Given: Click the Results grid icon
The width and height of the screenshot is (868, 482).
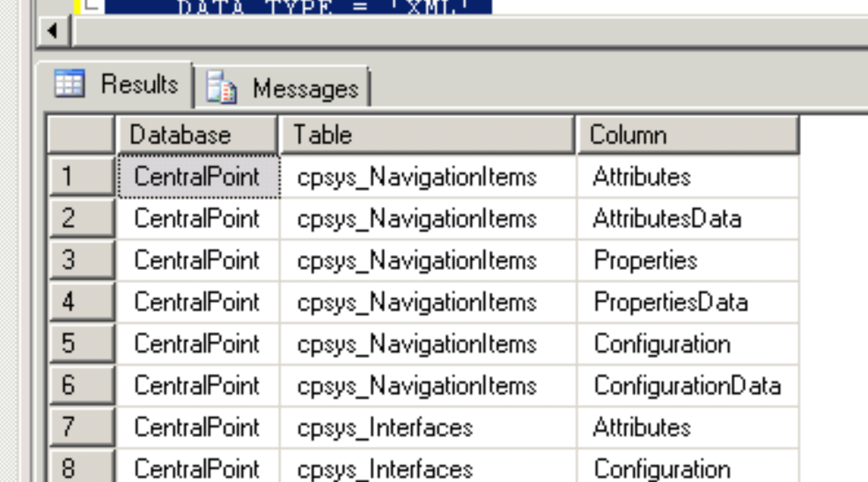Looking at the screenshot, I should click(x=70, y=84).
